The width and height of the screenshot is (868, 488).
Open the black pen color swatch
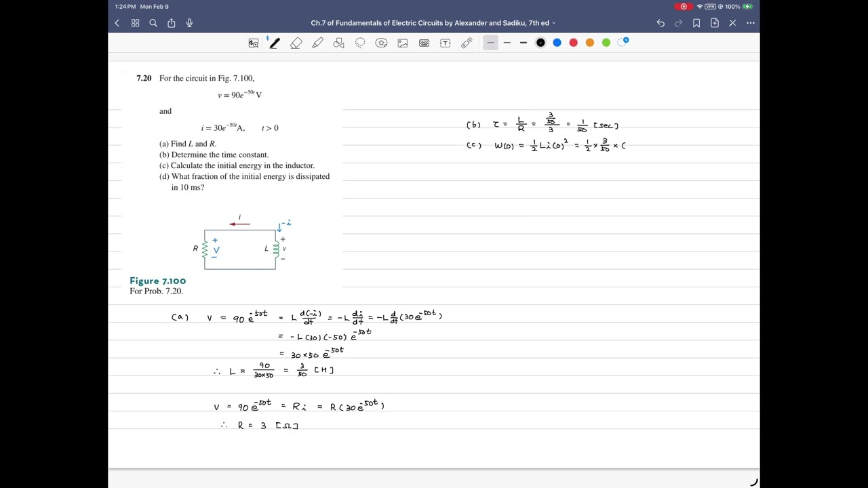tap(540, 43)
